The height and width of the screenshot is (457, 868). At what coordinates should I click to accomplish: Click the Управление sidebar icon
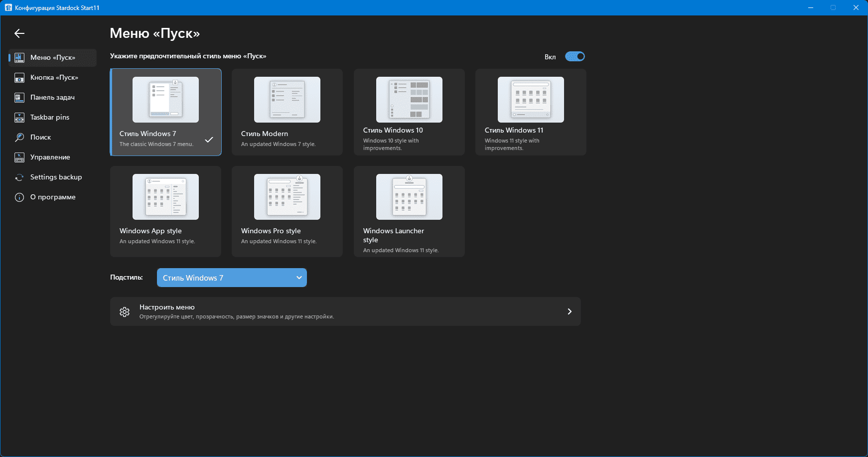coord(19,157)
